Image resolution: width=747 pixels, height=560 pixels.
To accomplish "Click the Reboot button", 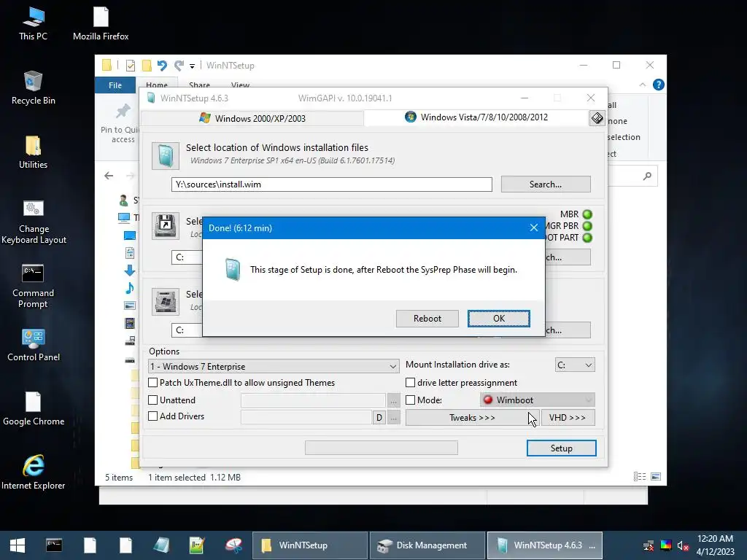I will point(427,319).
